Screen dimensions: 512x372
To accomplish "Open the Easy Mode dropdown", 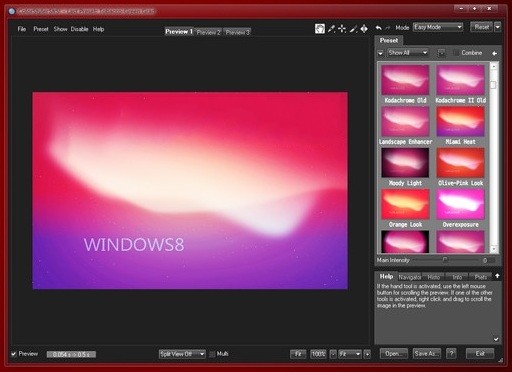I will [x=438, y=27].
